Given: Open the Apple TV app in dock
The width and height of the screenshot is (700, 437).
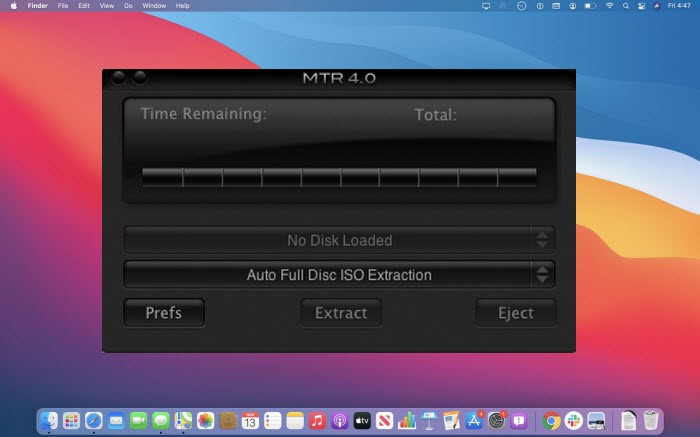Looking at the screenshot, I should [x=362, y=420].
